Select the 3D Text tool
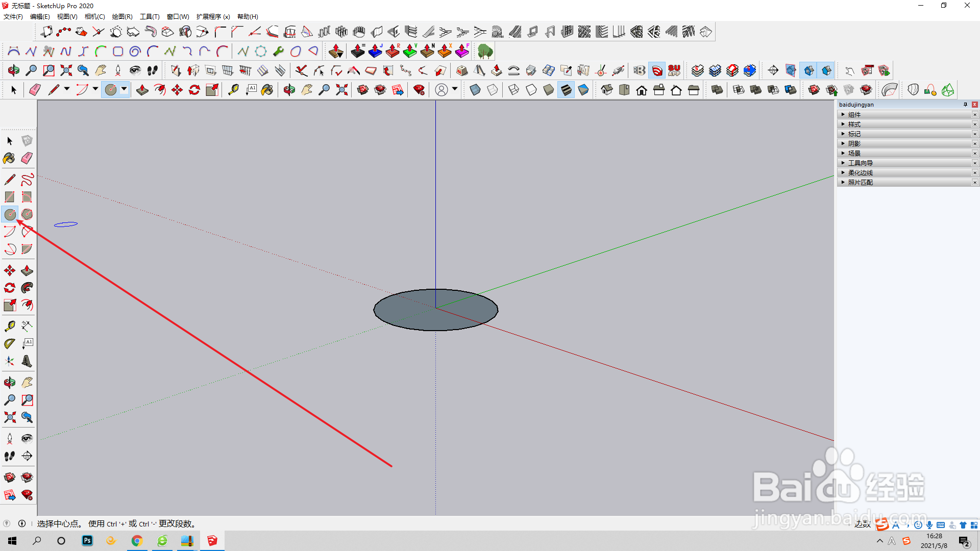This screenshot has height=551, width=980. pos(27,361)
